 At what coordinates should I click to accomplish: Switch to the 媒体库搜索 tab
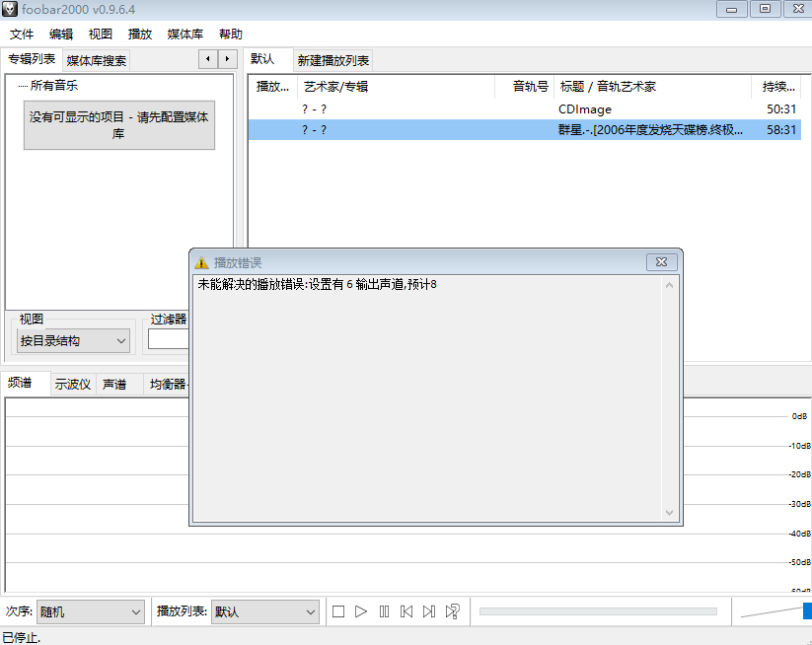(x=97, y=60)
